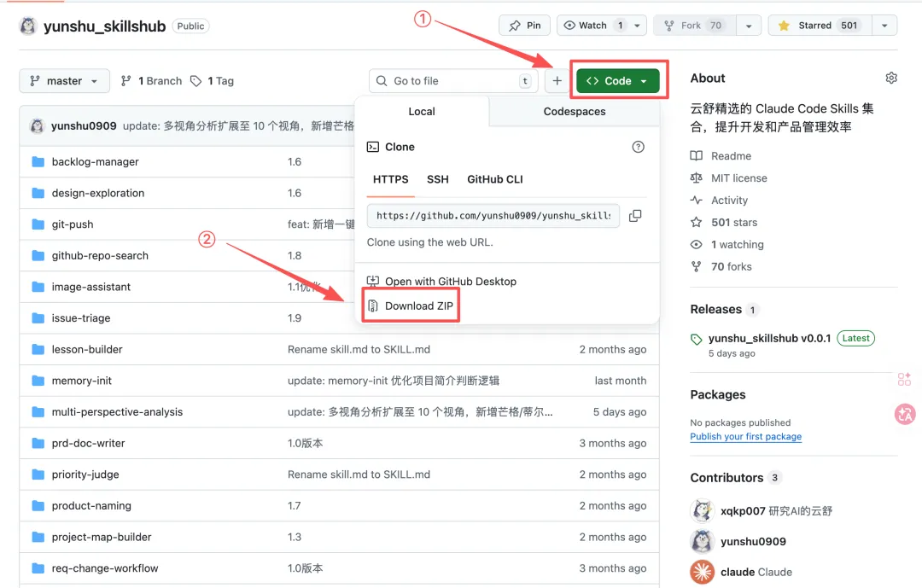
Task: Click the plus add file button
Action: (557, 81)
